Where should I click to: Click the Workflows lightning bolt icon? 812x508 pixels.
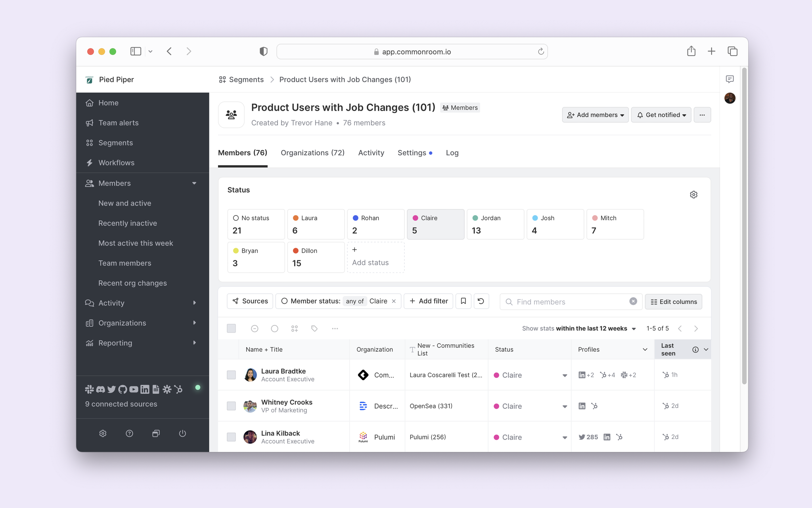pos(90,163)
